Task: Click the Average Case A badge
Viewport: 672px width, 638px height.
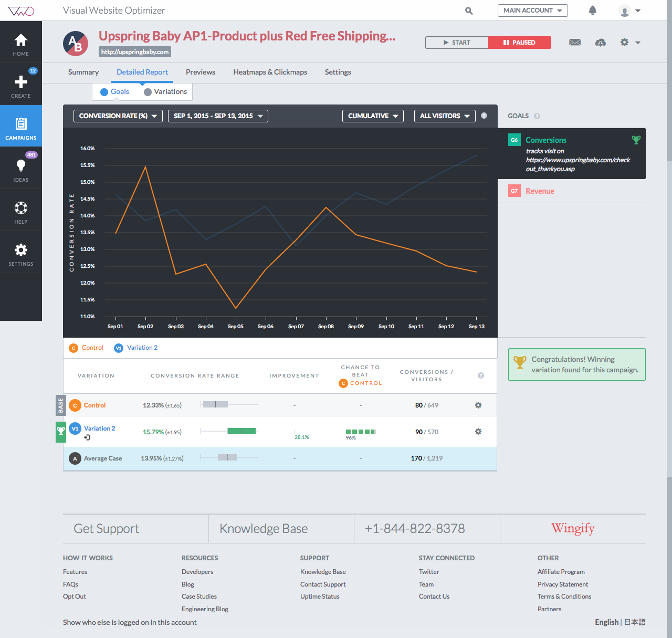Action: [75, 458]
